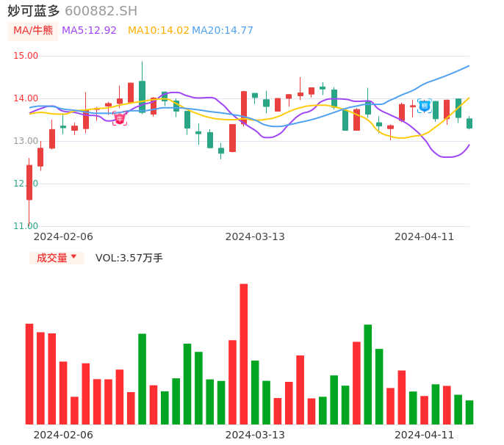This screenshot has width=504, height=445.
Task: Click the 15.00 price axis label
Action: (x=26, y=56)
